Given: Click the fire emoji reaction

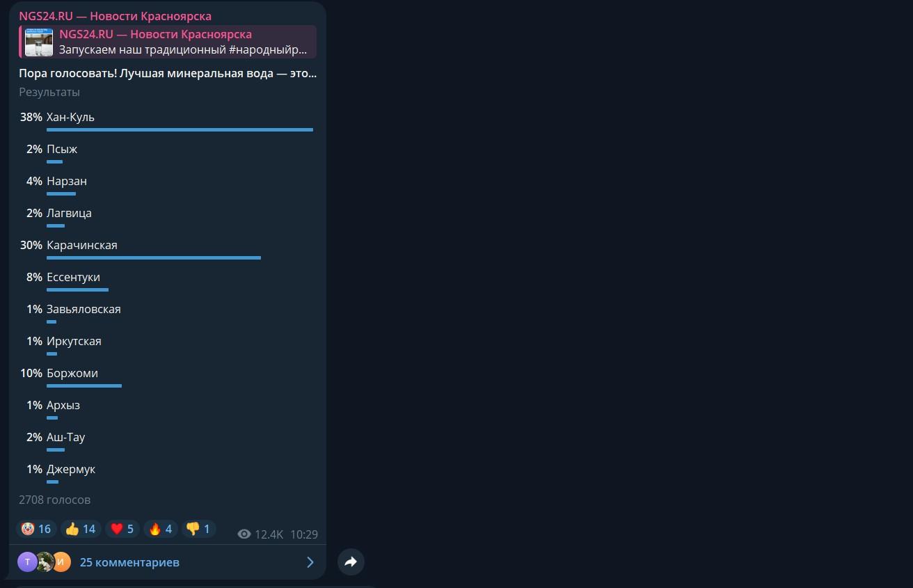Looking at the screenshot, I should (161, 529).
